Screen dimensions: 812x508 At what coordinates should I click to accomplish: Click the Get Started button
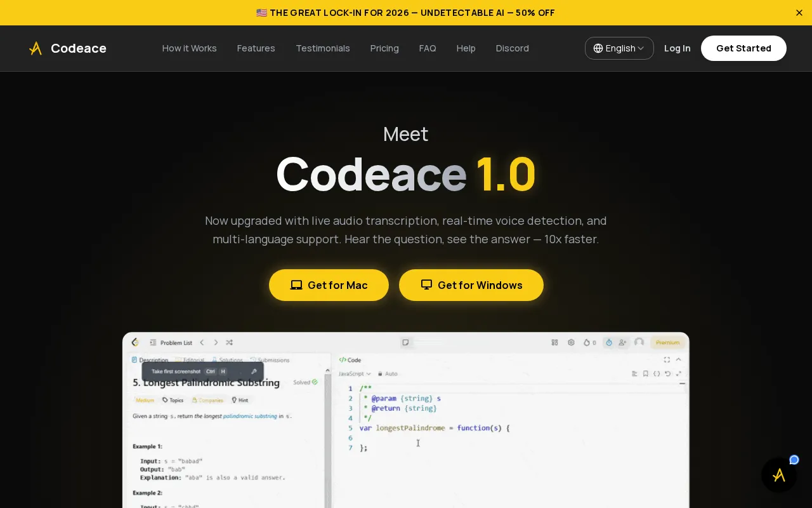click(x=743, y=48)
